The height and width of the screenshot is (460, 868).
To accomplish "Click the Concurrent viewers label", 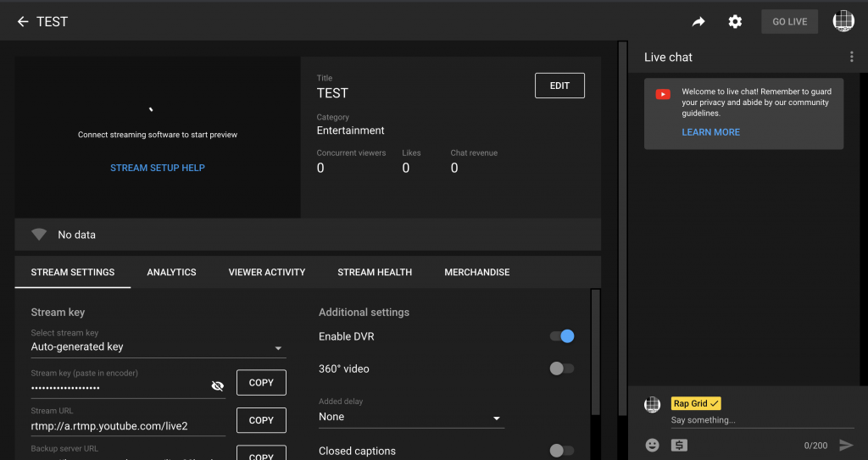I will coord(352,152).
